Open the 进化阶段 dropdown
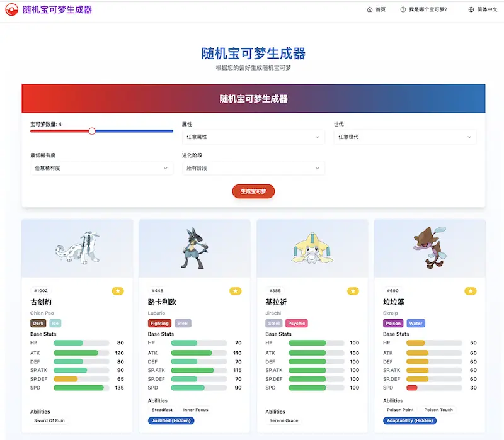This screenshot has height=440, width=504. click(253, 167)
